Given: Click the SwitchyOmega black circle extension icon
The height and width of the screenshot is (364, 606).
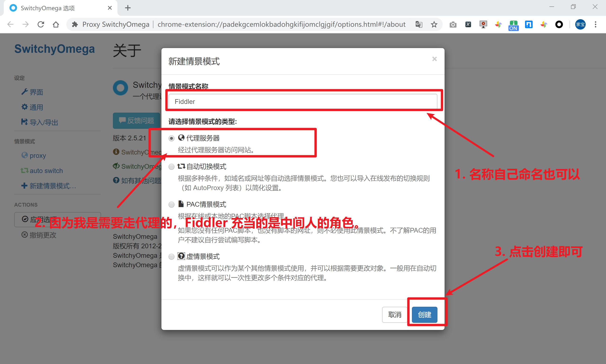Looking at the screenshot, I should (559, 24).
